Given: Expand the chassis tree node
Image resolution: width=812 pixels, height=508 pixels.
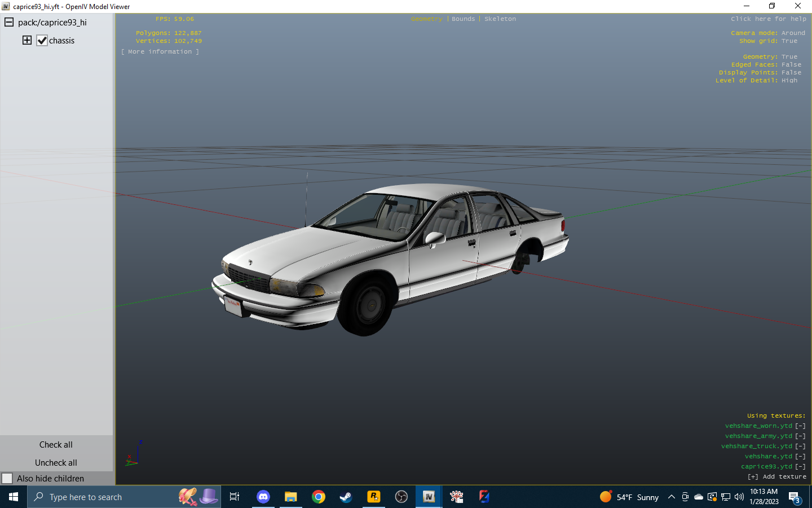Looking at the screenshot, I should tap(27, 40).
